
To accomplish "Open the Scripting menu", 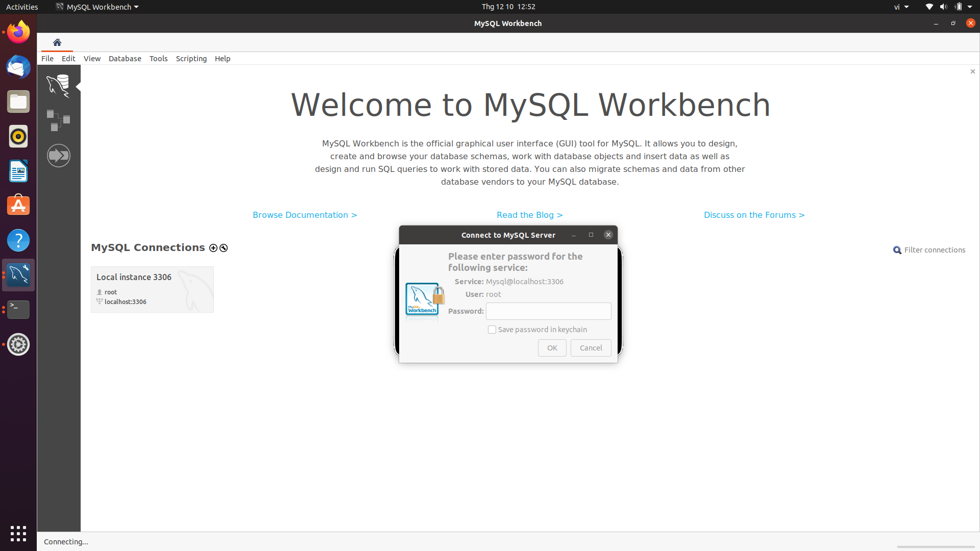I will tap(191, 58).
